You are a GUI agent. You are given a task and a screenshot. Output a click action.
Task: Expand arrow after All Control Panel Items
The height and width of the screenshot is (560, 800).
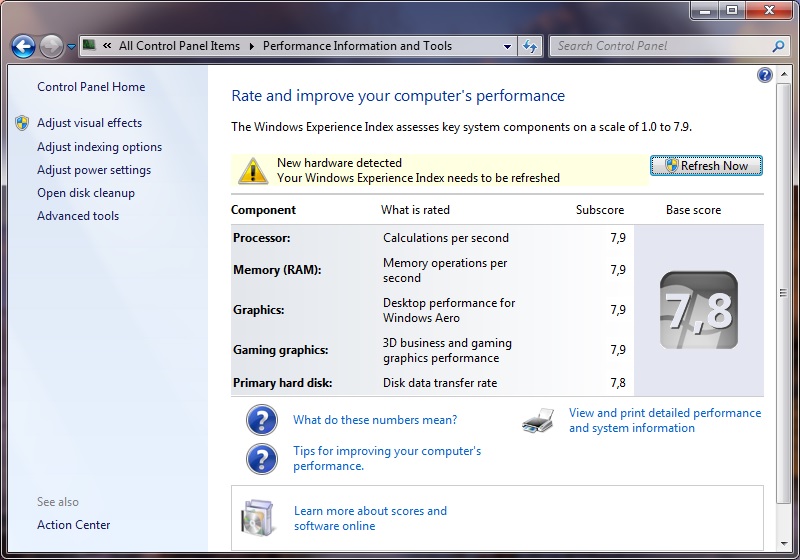[x=252, y=46]
